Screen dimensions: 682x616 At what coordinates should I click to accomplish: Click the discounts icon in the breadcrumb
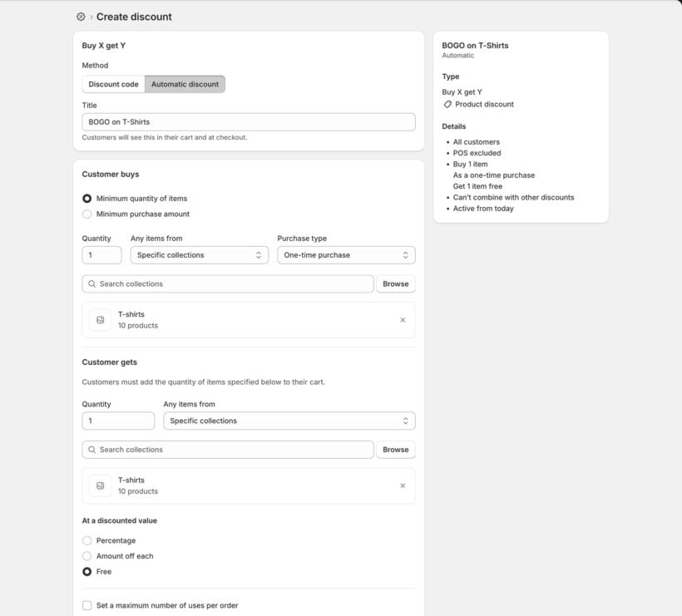coord(81,17)
